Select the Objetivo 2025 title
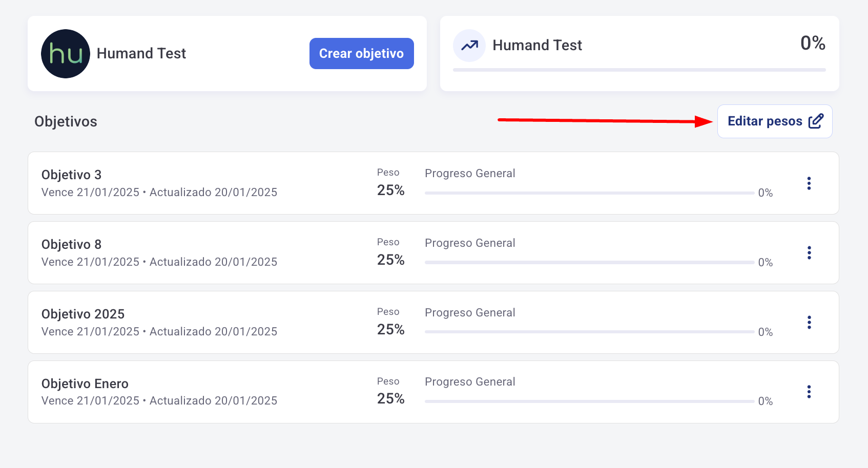This screenshot has width=868, height=468. pos(83,314)
